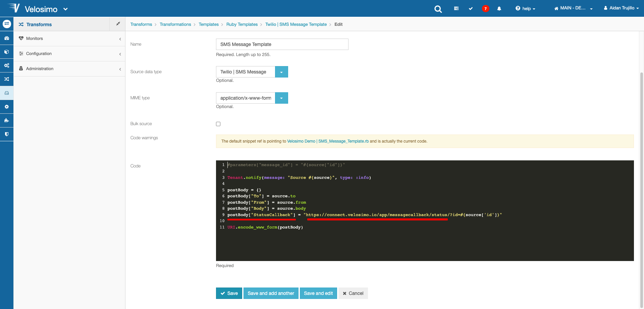Expand the Velosimo brand dropdown chevron
This screenshot has height=309, width=644.
click(x=65, y=9)
